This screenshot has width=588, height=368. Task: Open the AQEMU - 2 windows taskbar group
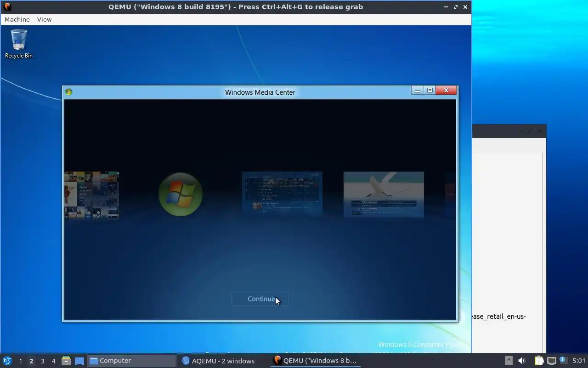[x=223, y=361]
